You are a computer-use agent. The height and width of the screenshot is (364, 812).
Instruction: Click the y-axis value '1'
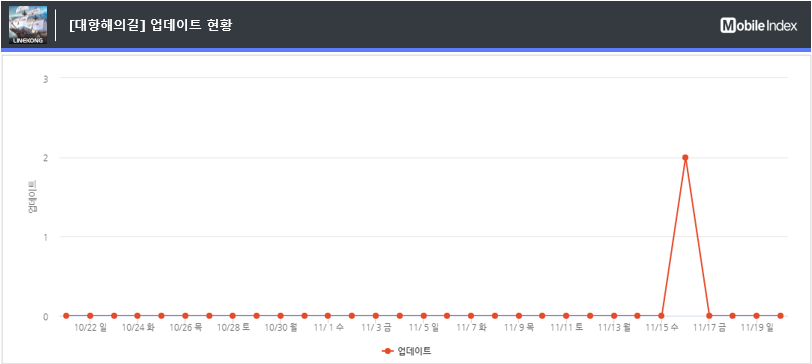(46, 237)
